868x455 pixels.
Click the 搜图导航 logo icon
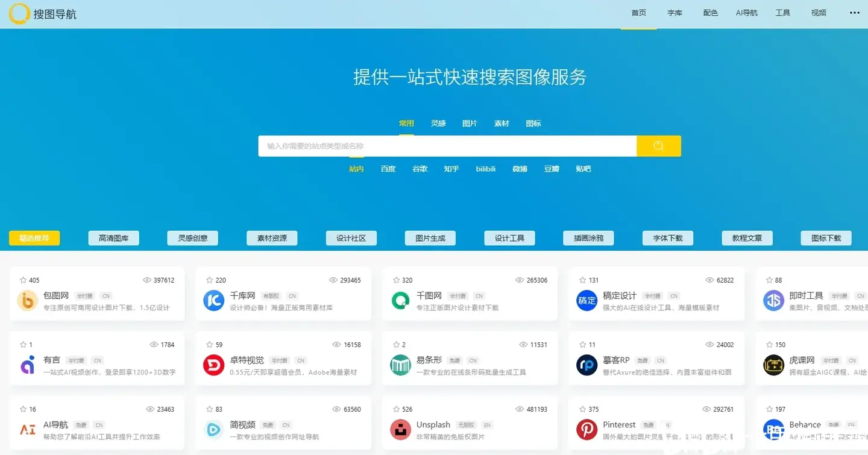click(19, 14)
